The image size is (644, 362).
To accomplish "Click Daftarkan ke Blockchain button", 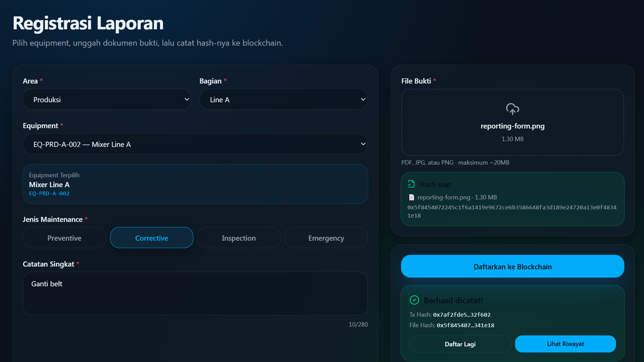I will 512,267.
